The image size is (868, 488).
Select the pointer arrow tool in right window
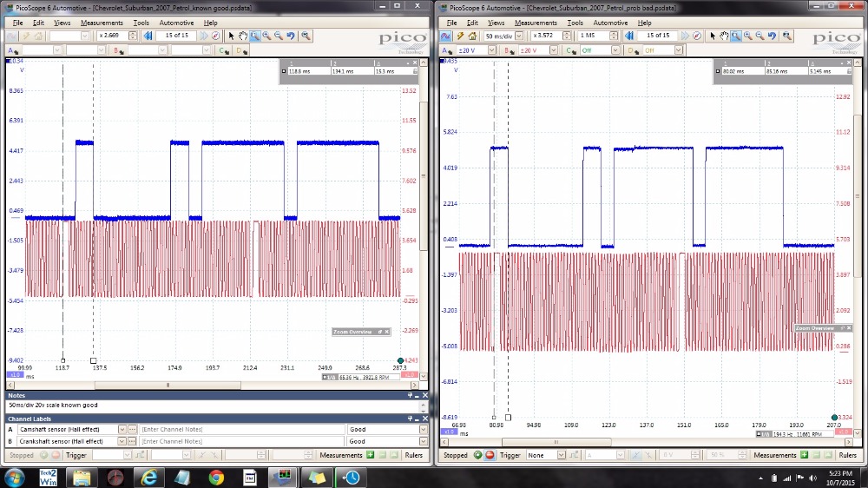[713, 36]
